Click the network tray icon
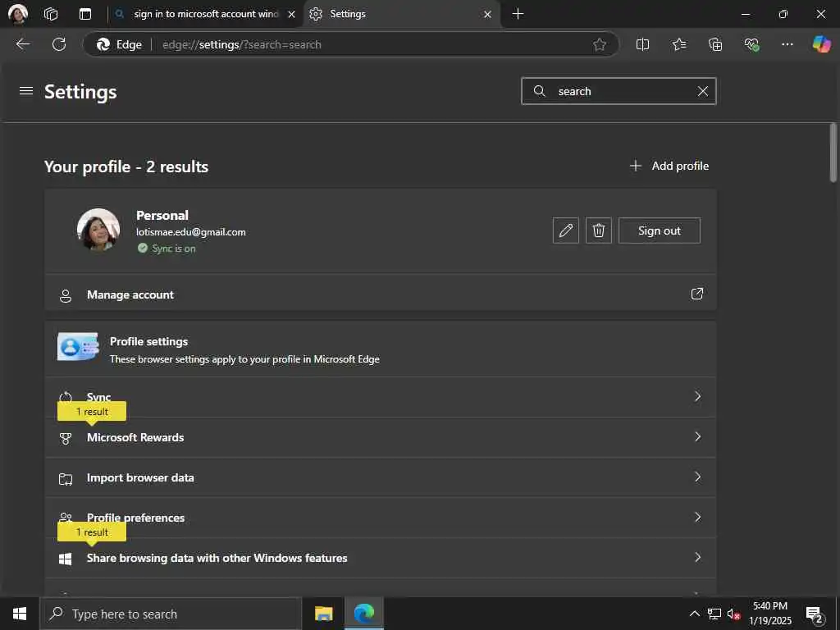840x630 pixels. (x=714, y=614)
